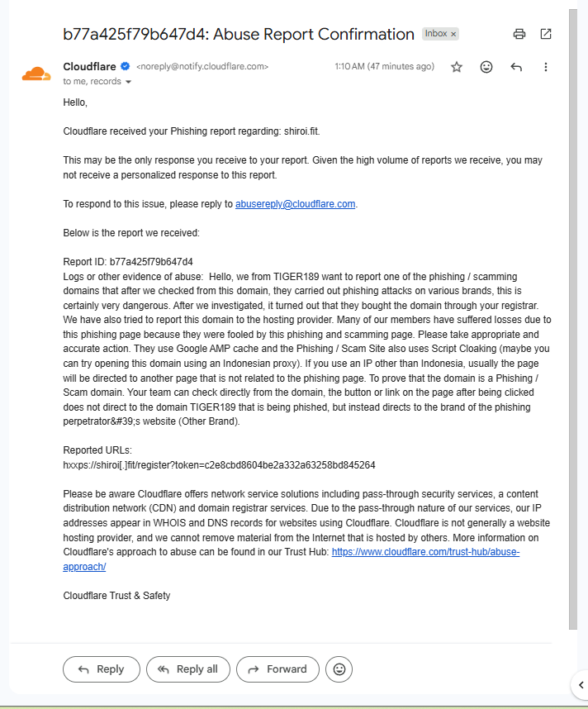Open the Cloudflare trust-hub abuse approach link
Viewport: 588px width, 709px height.
(x=291, y=559)
